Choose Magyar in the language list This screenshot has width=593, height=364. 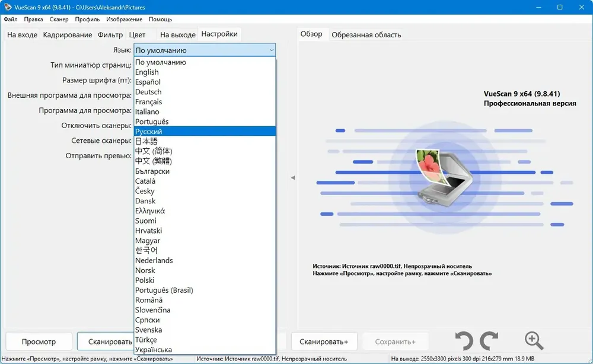(205, 241)
